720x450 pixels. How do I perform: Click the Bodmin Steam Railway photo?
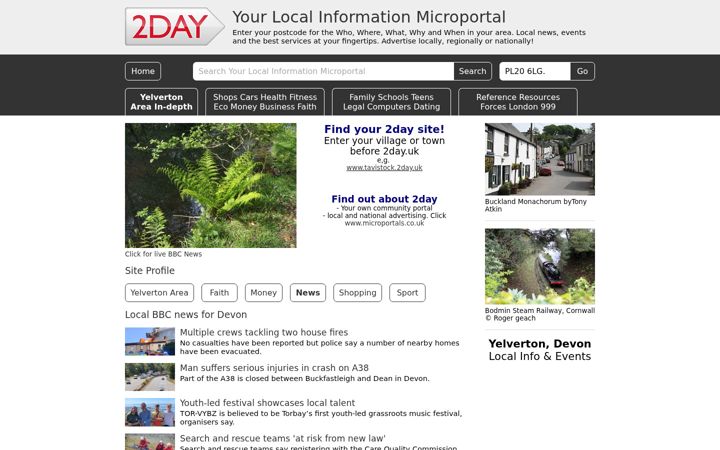click(x=540, y=266)
